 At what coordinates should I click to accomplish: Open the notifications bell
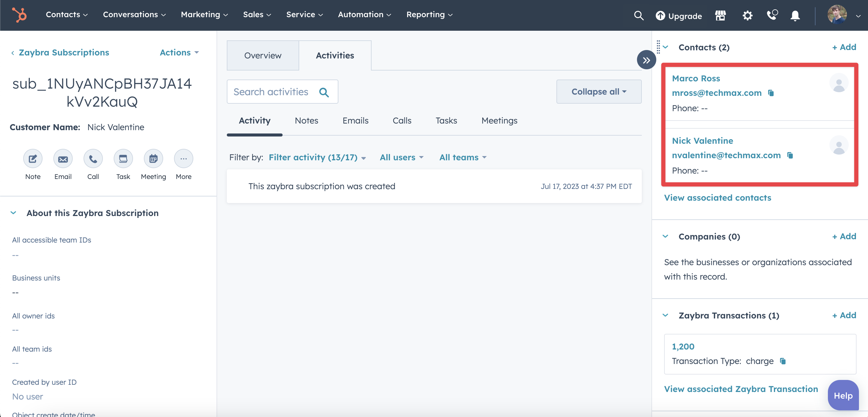click(x=795, y=15)
